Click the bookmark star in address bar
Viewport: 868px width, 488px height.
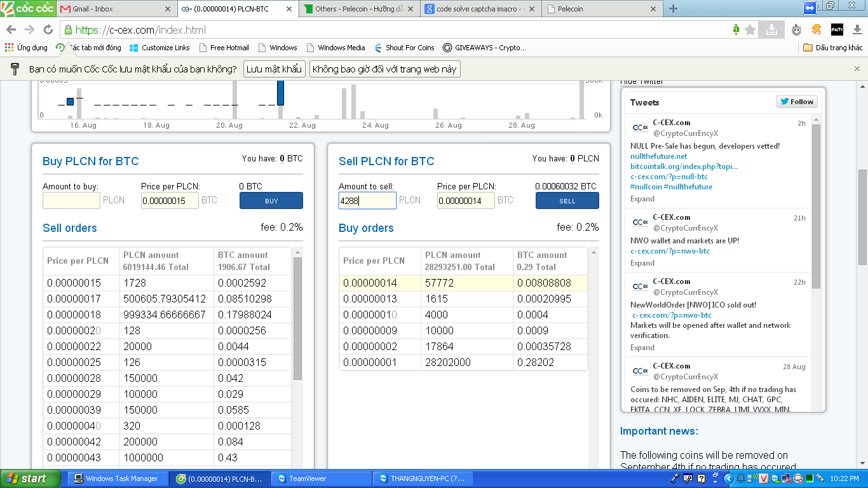(750, 30)
